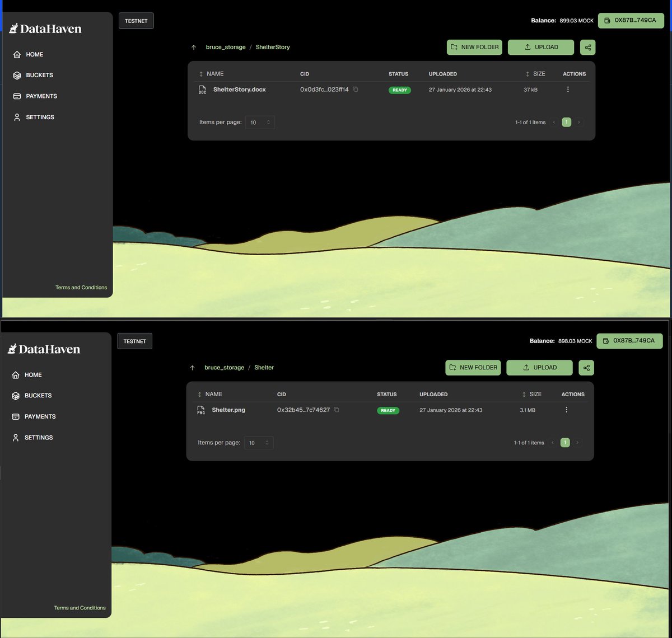Click the upload date of ShelterStory.docx
The height and width of the screenshot is (638, 672).
(460, 90)
